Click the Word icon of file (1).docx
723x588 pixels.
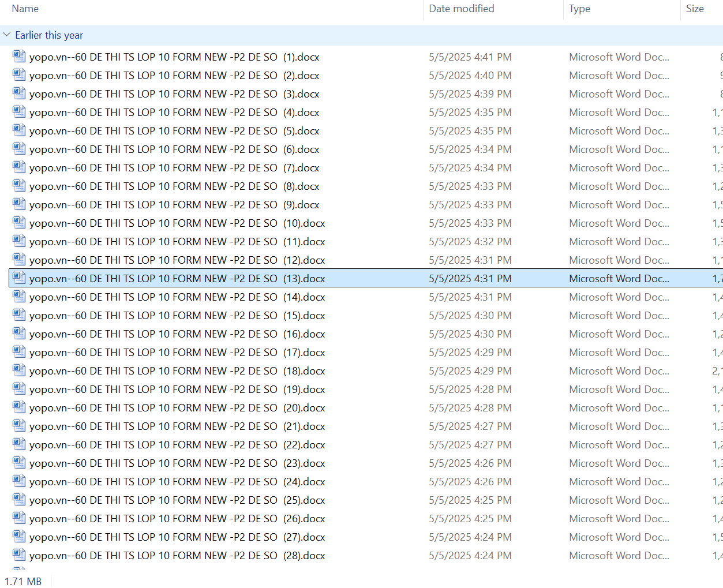(x=19, y=57)
